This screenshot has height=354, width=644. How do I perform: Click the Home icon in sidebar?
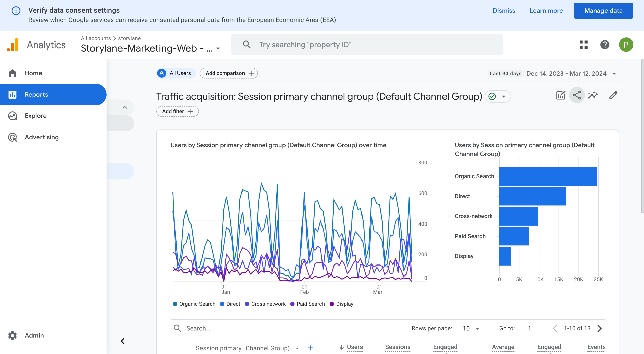(x=12, y=73)
